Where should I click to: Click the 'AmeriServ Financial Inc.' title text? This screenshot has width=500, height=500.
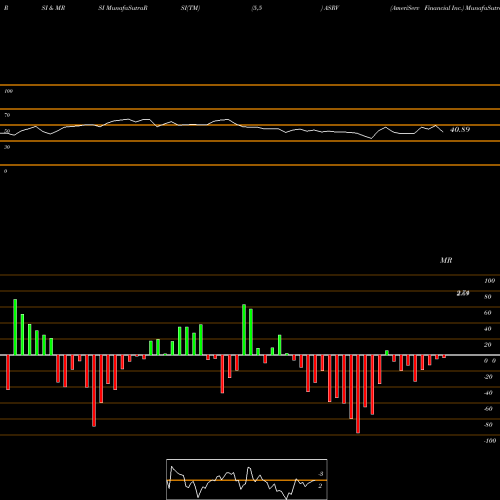pyautogui.click(x=427, y=8)
